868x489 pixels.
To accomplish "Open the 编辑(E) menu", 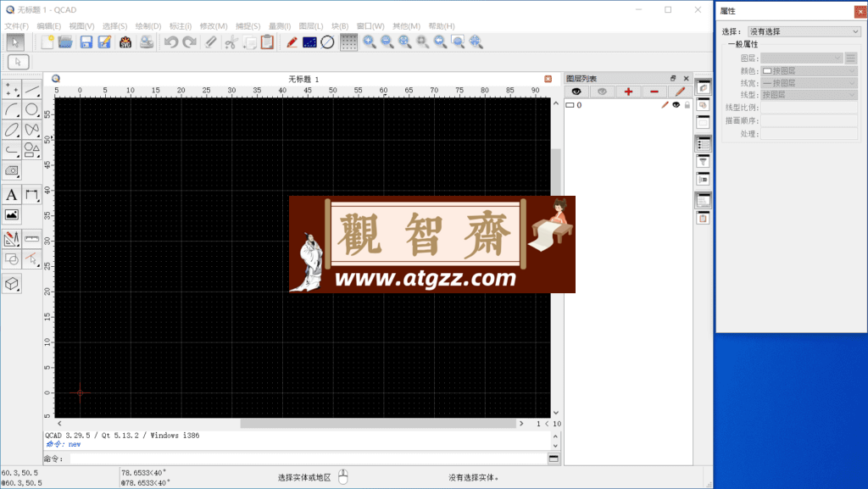I will pos(48,26).
